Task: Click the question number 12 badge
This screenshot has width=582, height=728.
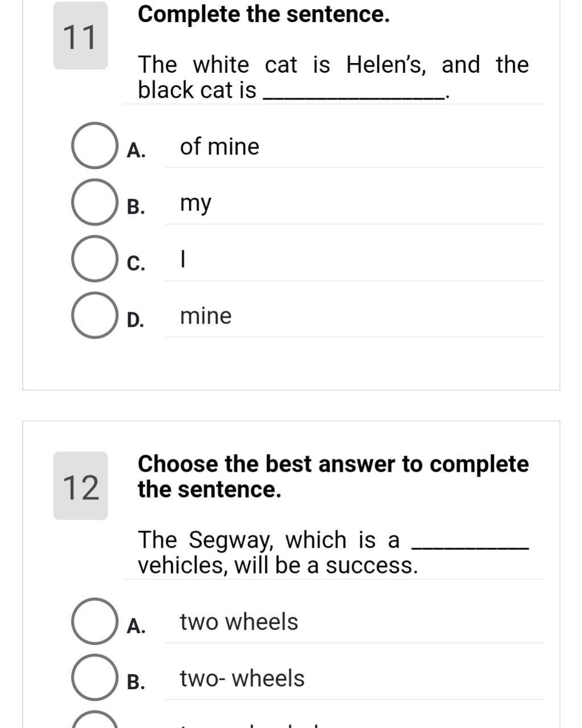Action: 81,486
